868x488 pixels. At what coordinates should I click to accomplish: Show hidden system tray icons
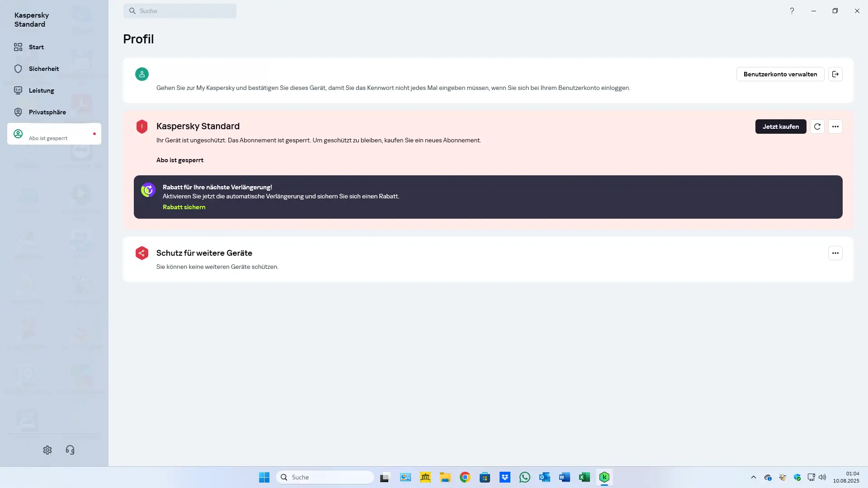coord(754,477)
